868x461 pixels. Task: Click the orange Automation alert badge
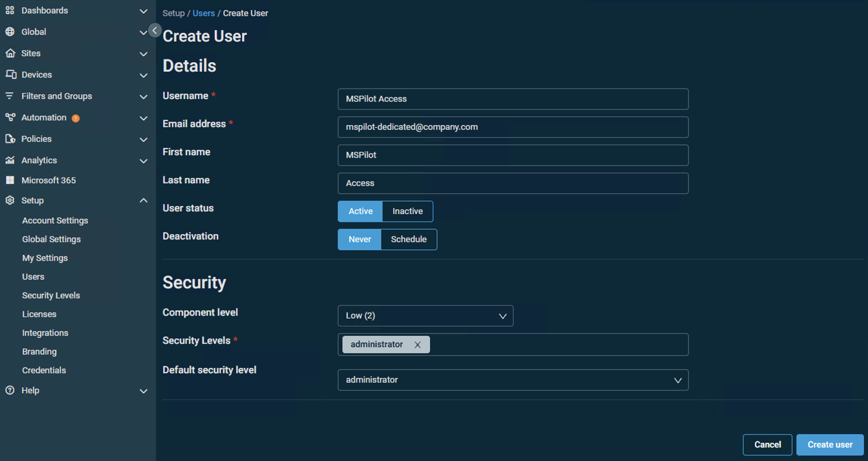76,118
